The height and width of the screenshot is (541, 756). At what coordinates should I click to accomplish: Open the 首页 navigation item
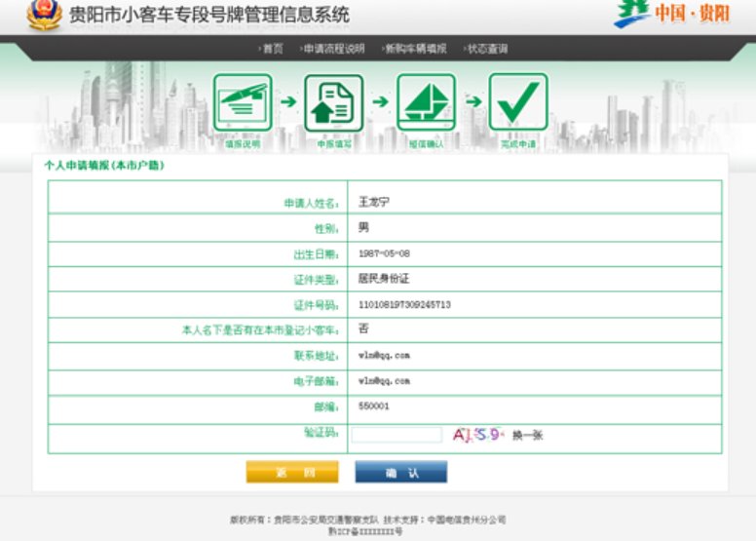(271, 49)
